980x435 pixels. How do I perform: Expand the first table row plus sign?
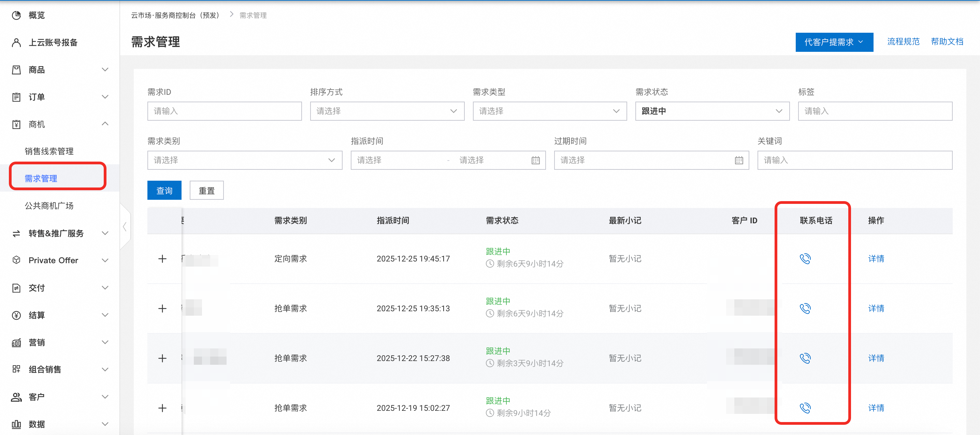162,259
